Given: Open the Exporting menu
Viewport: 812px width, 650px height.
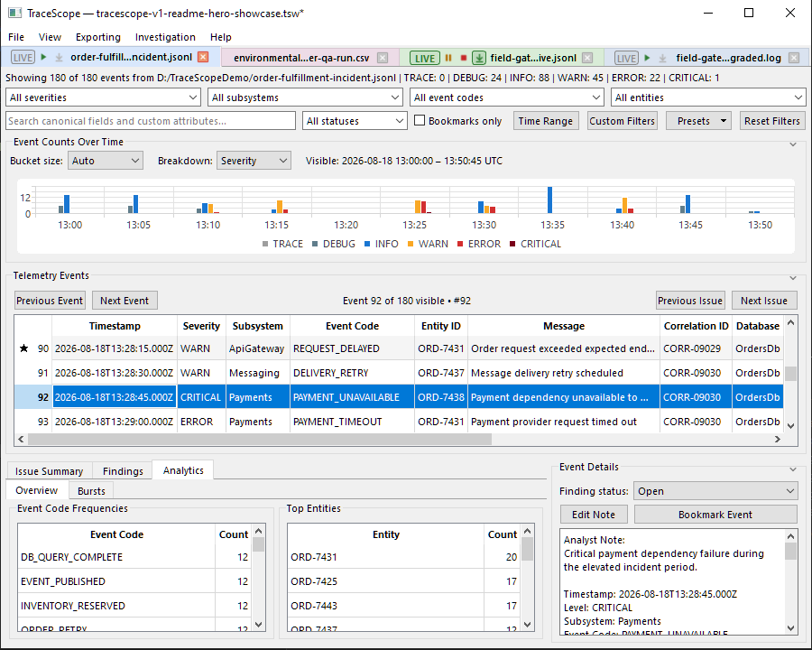Looking at the screenshot, I should click(x=97, y=37).
